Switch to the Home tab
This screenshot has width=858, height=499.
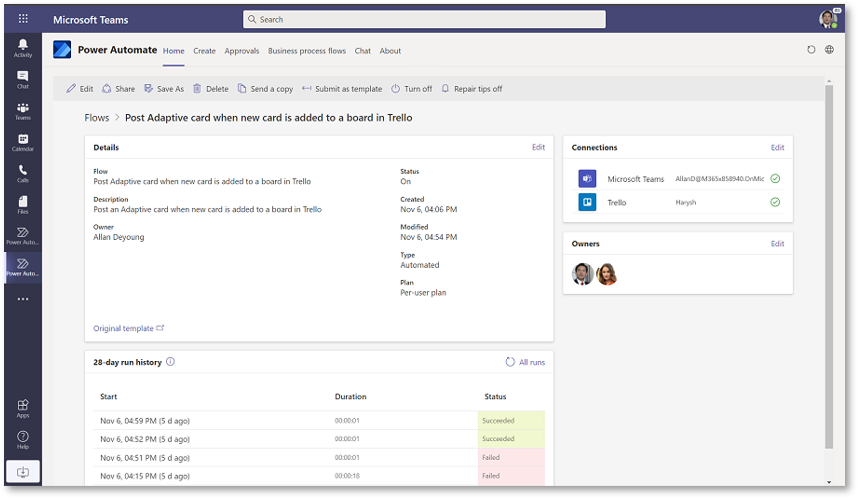pyautogui.click(x=173, y=51)
